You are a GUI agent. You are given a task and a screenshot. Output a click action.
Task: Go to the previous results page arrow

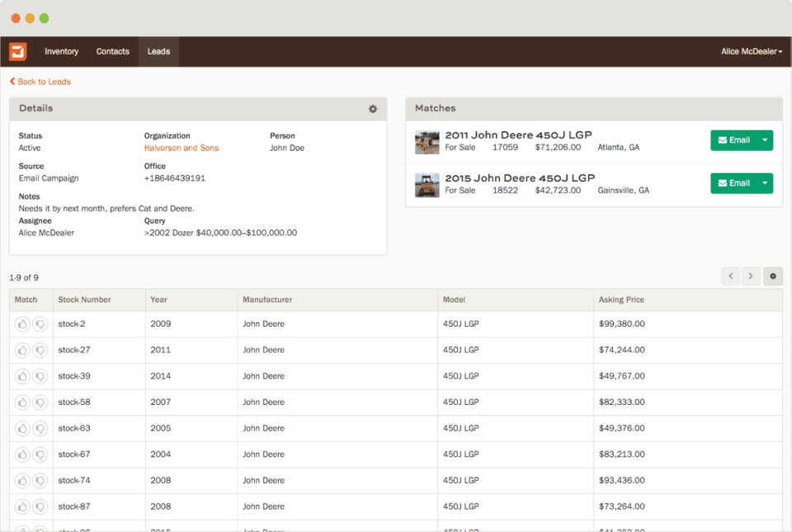pos(731,276)
